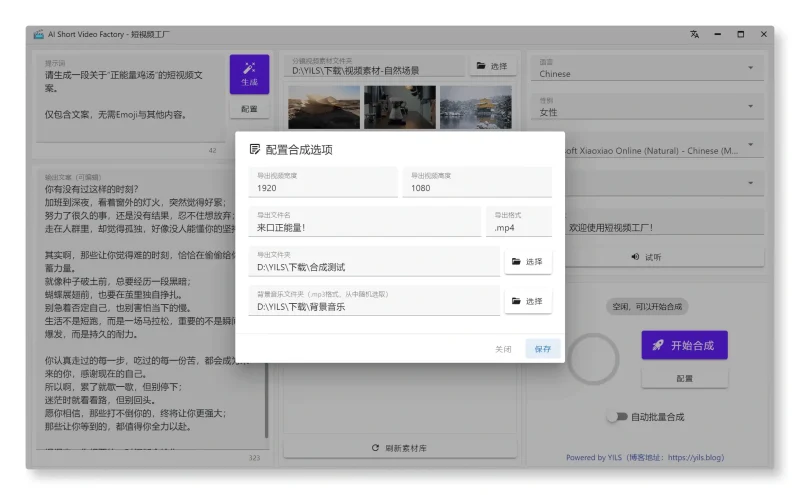The height and width of the screenshot is (495, 800).
Task: Click the 配置 button under 开始合成
Action: [684, 379]
